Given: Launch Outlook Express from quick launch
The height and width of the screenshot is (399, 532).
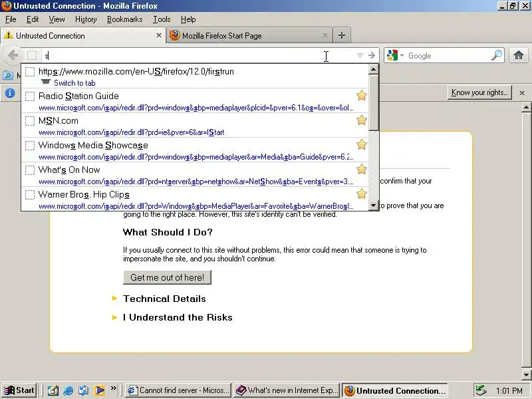Looking at the screenshot, I should (x=84, y=390).
